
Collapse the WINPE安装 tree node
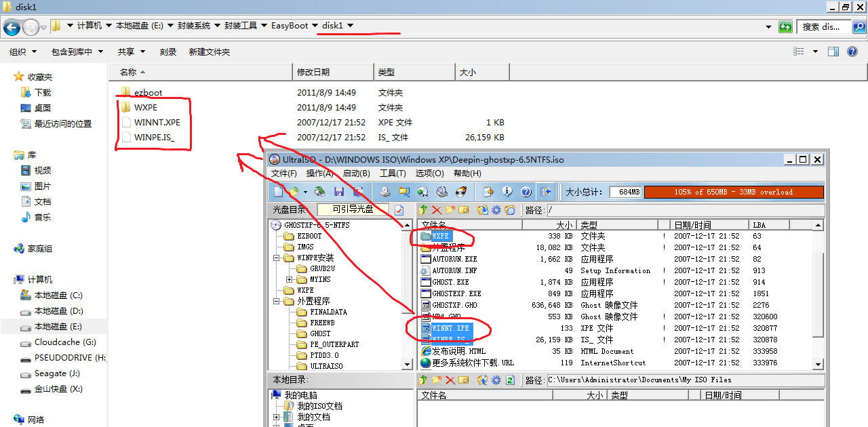click(x=277, y=258)
